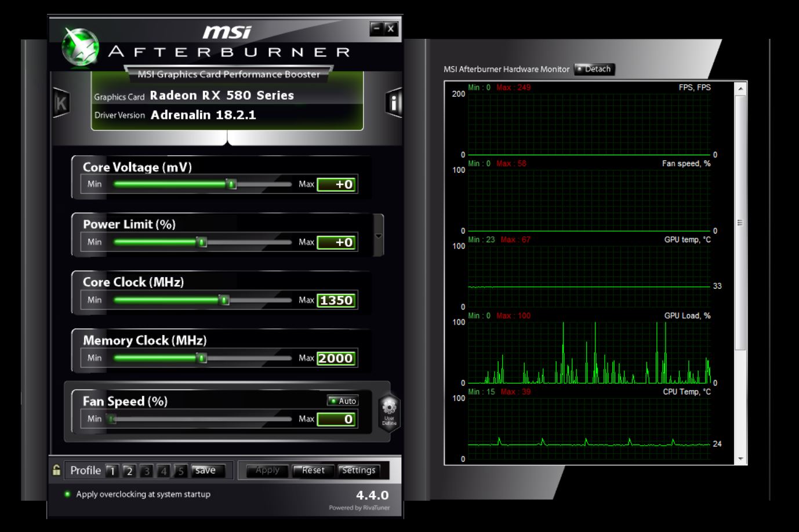The width and height of the screenshot is (799, 532).
Task: Click the hardware monitor scrollbar thumb
Action: point(740,223)
